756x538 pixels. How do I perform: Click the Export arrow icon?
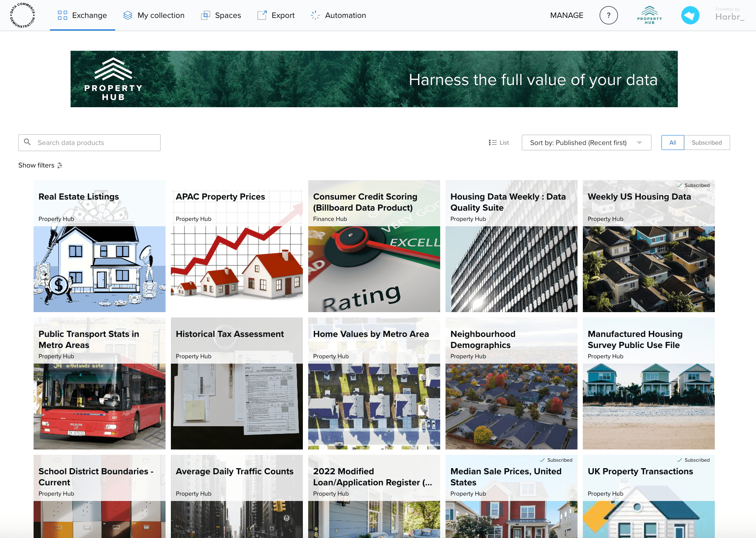262,15
